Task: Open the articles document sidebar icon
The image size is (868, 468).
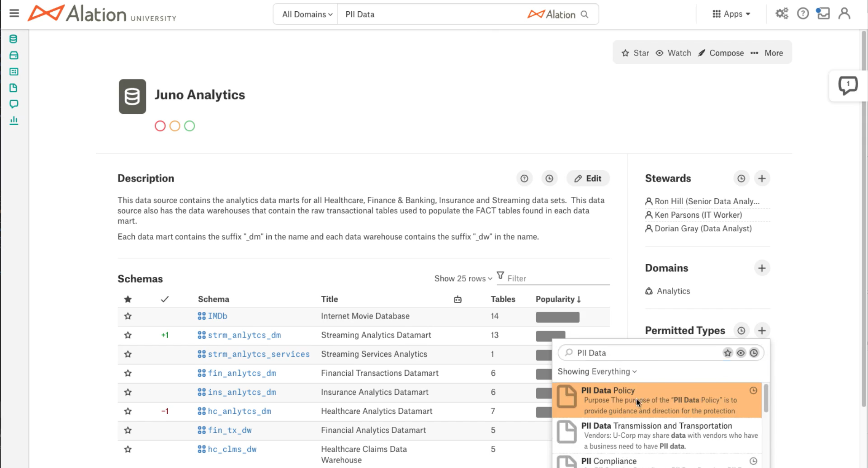Action: coord(14,88)
